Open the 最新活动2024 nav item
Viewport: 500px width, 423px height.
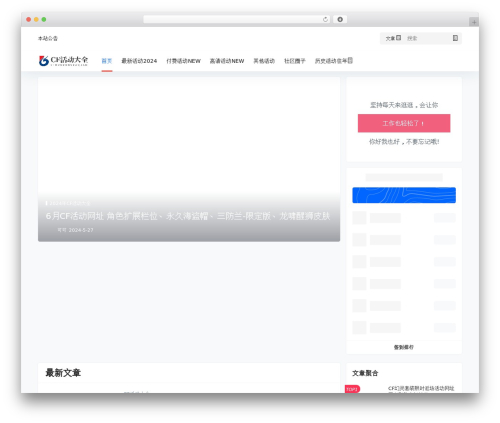(x=139, y=61)
